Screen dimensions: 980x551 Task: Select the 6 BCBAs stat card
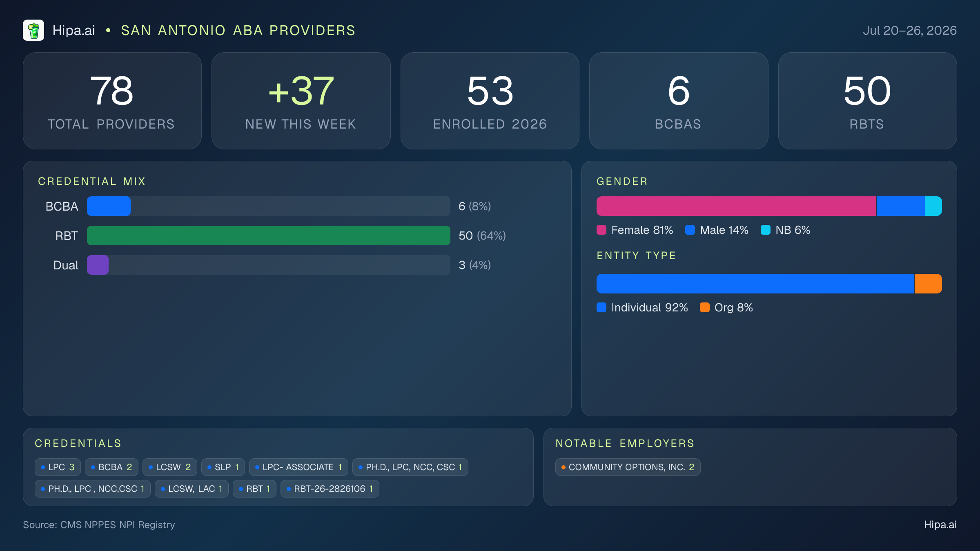pyautogui.click(x=679, y=100)
